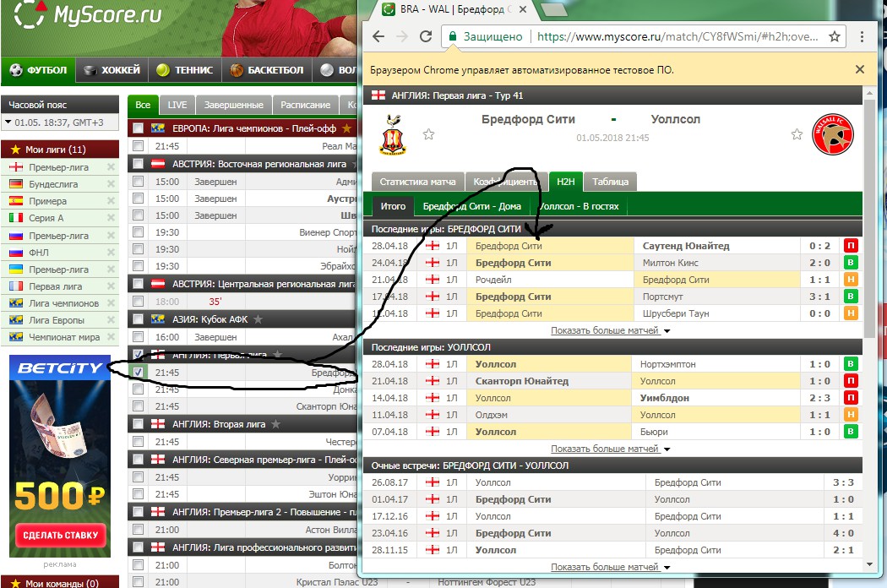Viewport: 887px width, 588px height.
Task: Open the LIVE matches tab
Action: tap(177, 105)
